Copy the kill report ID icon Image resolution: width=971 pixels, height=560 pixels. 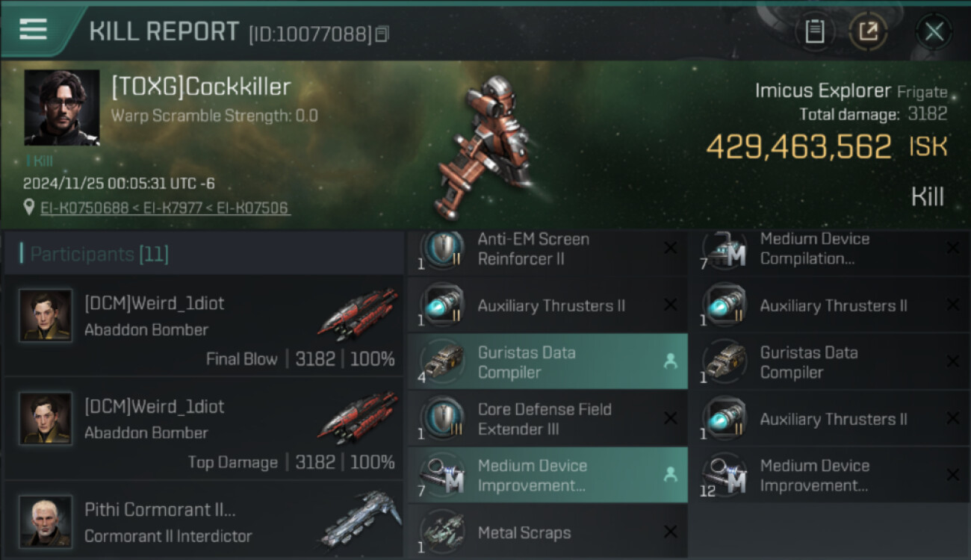382,34
